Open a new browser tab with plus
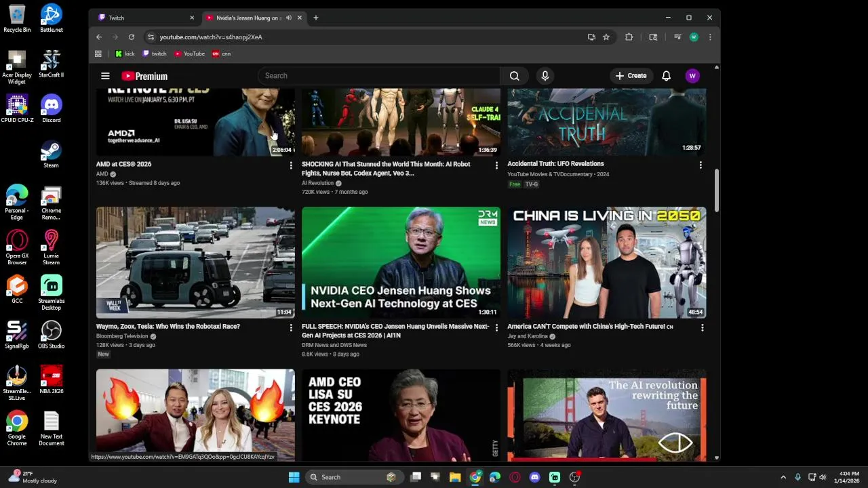The width and height of the screenshot is (868, 488). (315, 18)
